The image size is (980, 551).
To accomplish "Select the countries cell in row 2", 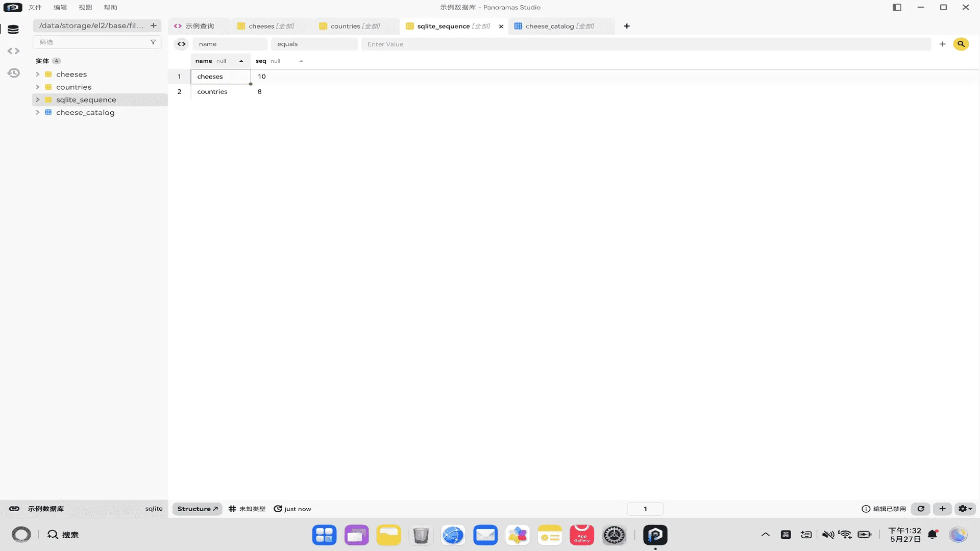I will point(220,92).
